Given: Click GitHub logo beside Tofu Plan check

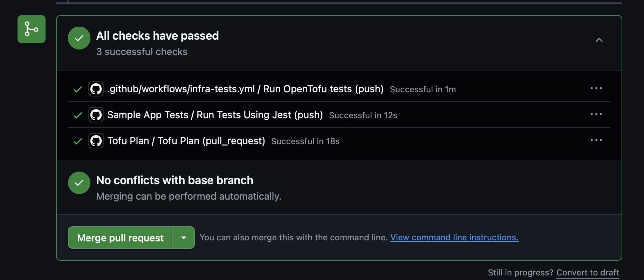Looking at the screenshot, I should click(96, 141).
